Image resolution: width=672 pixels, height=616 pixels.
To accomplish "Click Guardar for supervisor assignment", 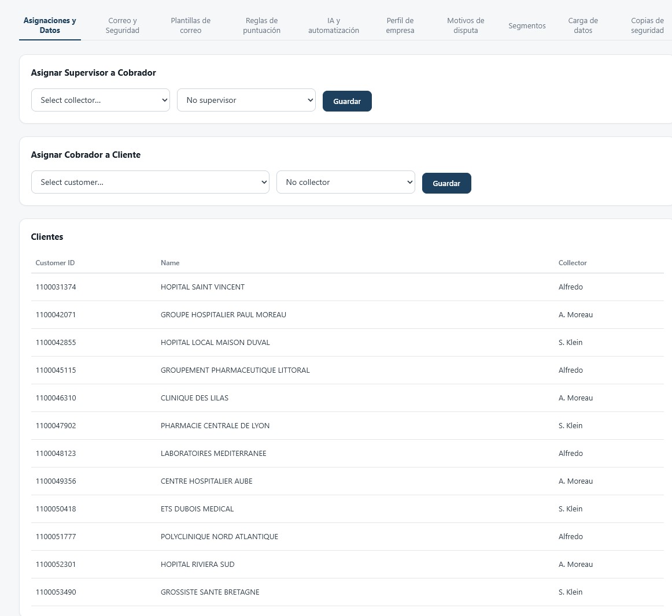I will [347, 101].
